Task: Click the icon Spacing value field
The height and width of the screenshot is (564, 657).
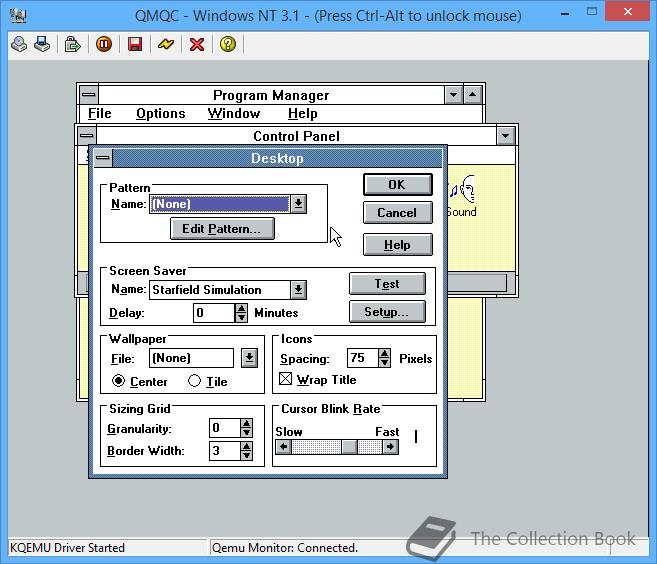Action: tap(362, 358)
